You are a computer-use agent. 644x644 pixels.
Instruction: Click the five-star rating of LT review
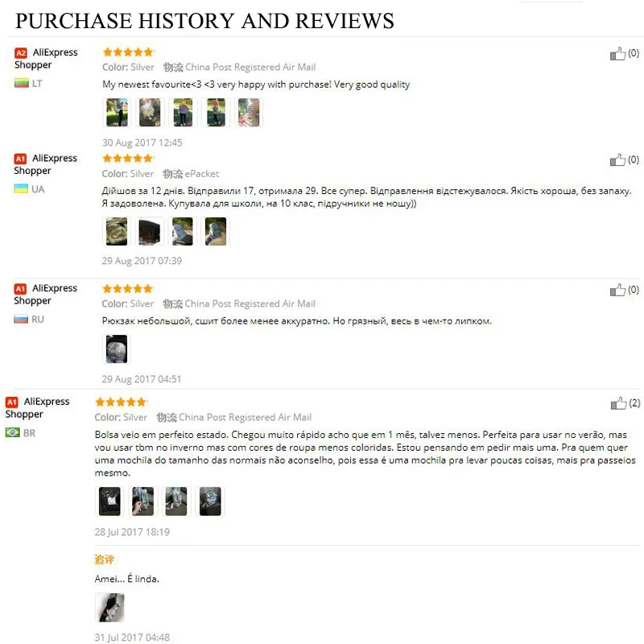pos(128,52)
